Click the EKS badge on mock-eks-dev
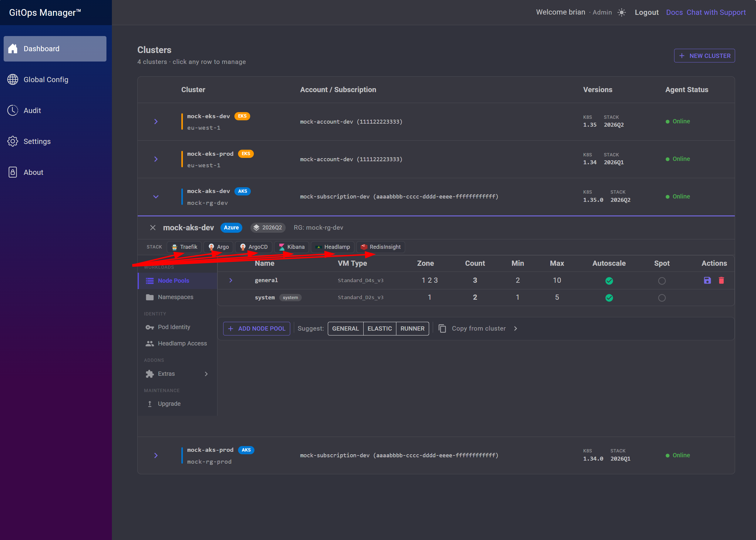 pyautogui.click(x=242, y=116)
